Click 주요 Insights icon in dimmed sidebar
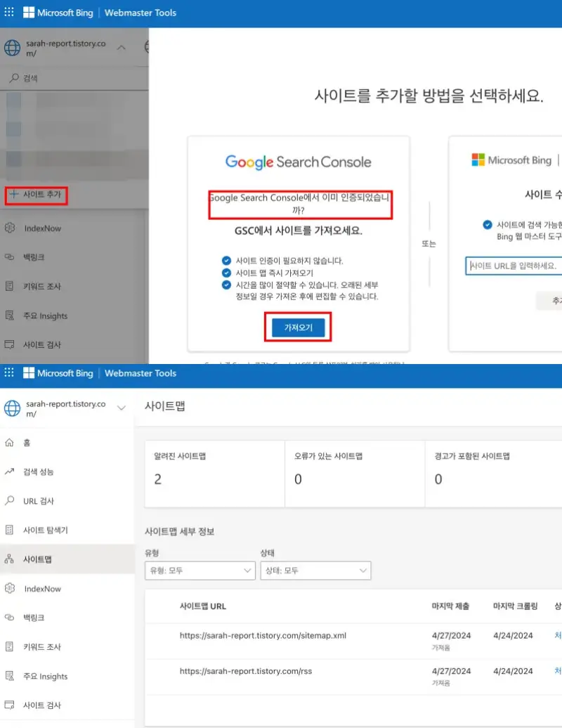 click(x=9, y=316)
